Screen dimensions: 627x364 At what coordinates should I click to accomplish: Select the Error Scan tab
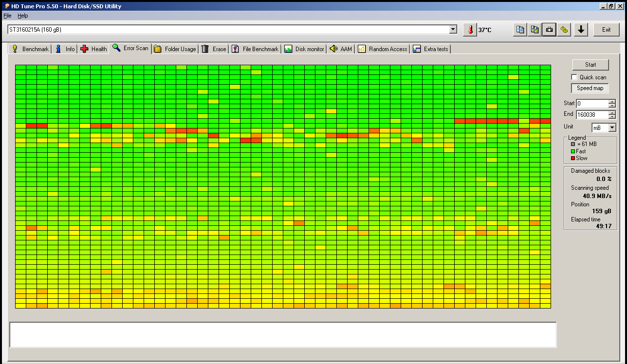130,48
